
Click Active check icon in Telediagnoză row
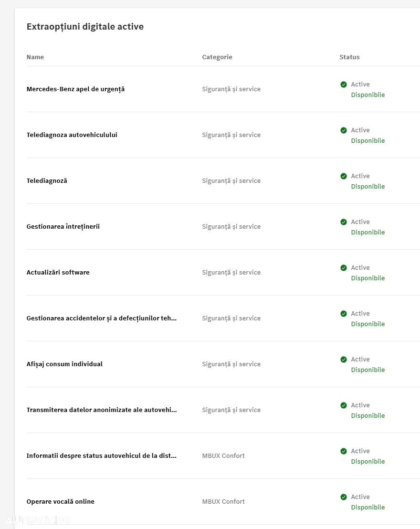(344, 176)
